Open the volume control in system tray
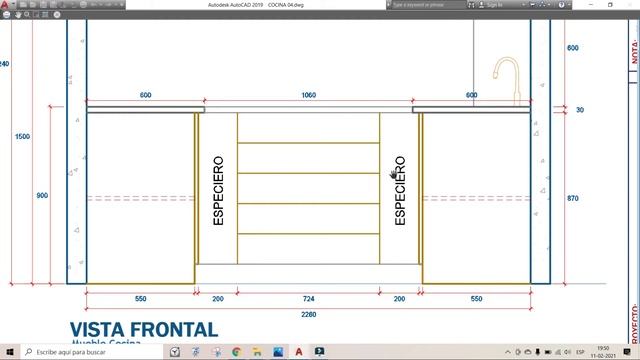 pos(568,352)
